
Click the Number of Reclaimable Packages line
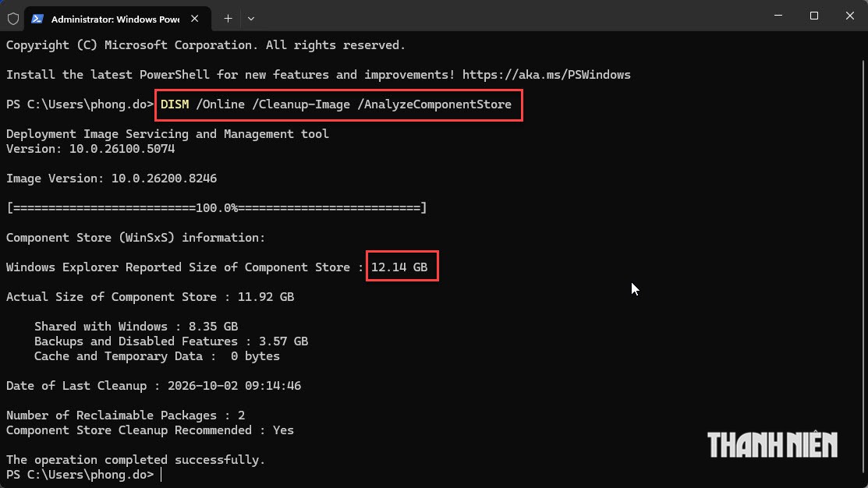click(x=125, y=416)
